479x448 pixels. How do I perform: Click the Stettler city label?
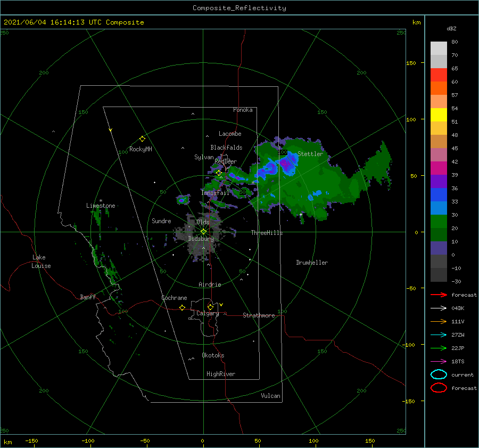click(310, 154)
